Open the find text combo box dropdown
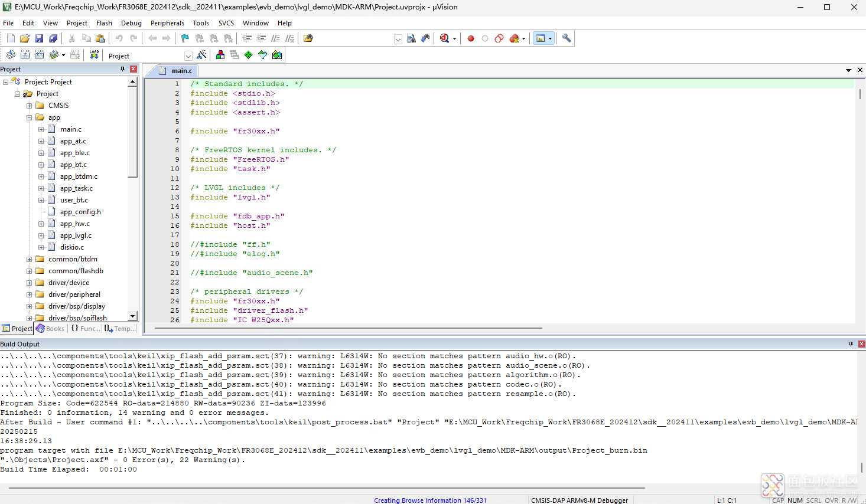 coord(398,39)
